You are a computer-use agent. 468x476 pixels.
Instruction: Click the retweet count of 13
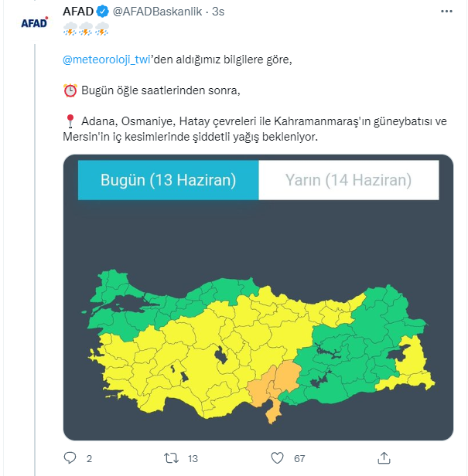coord(193,458)
